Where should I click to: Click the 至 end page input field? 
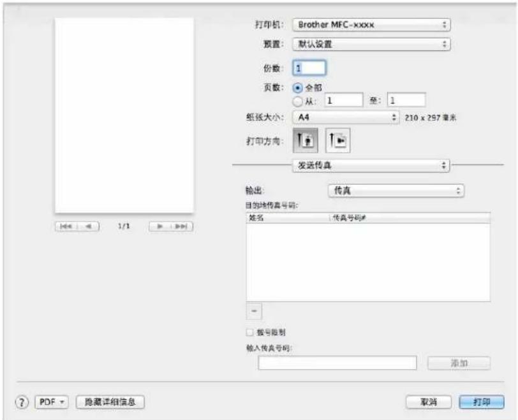pos(406,100)
